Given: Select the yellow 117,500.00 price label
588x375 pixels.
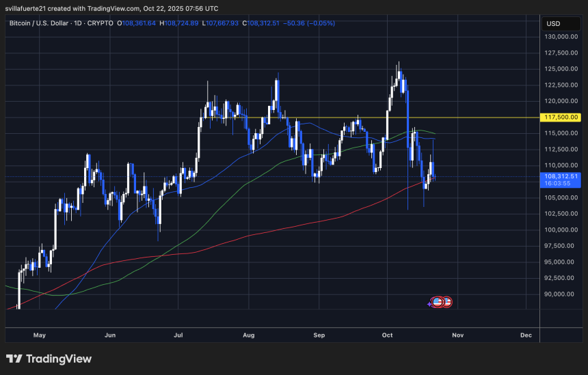Looking at the screenshot, I should coord(561,117).
